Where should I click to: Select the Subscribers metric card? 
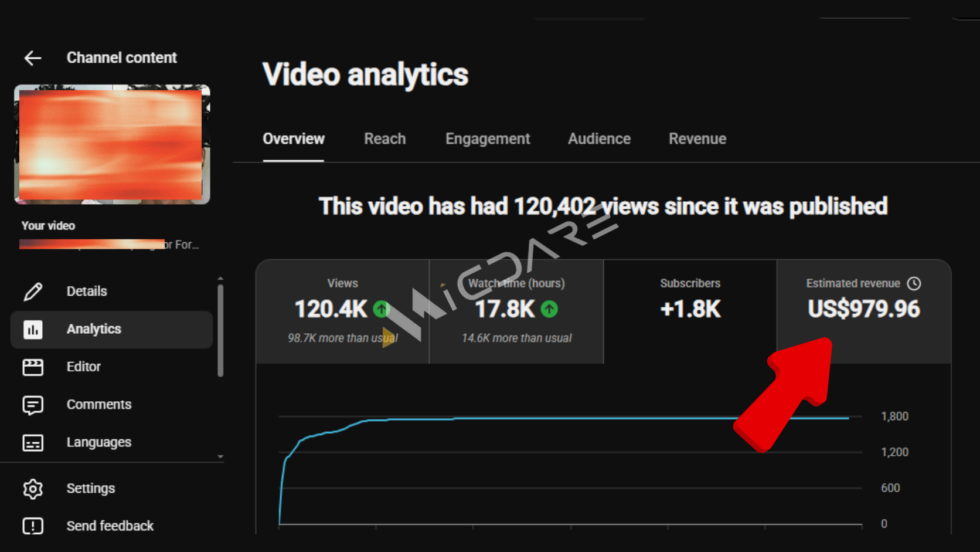click(x=690, y=311)
